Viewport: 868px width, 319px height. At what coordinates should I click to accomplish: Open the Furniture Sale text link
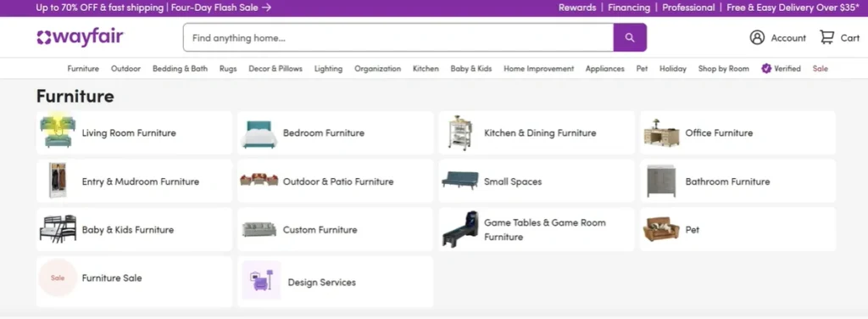(x=112, y=278)
